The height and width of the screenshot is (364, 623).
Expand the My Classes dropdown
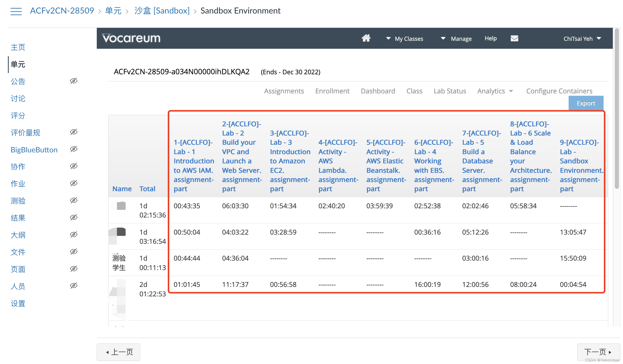pos(404,39)
